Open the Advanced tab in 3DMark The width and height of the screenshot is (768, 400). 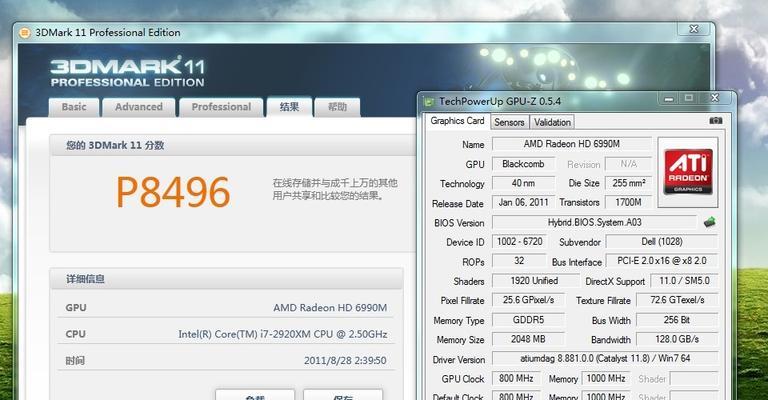click(139, 107)
